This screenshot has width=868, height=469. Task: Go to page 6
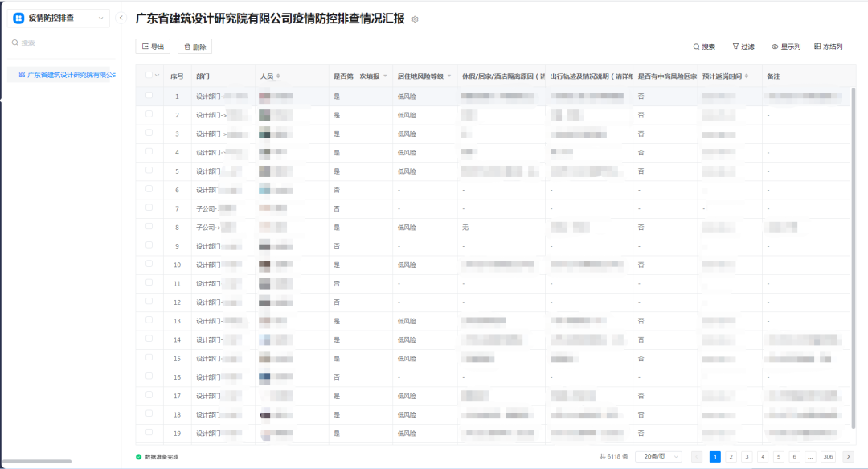794,457
